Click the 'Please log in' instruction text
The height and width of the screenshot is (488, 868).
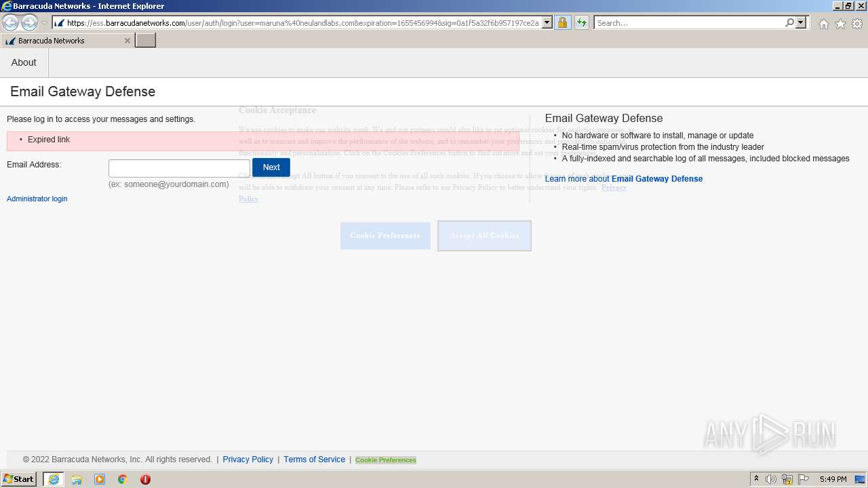tap(101, 119)
